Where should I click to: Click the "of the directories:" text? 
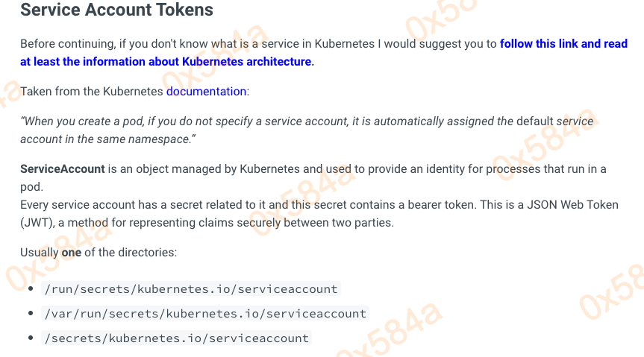pos(131,253)
